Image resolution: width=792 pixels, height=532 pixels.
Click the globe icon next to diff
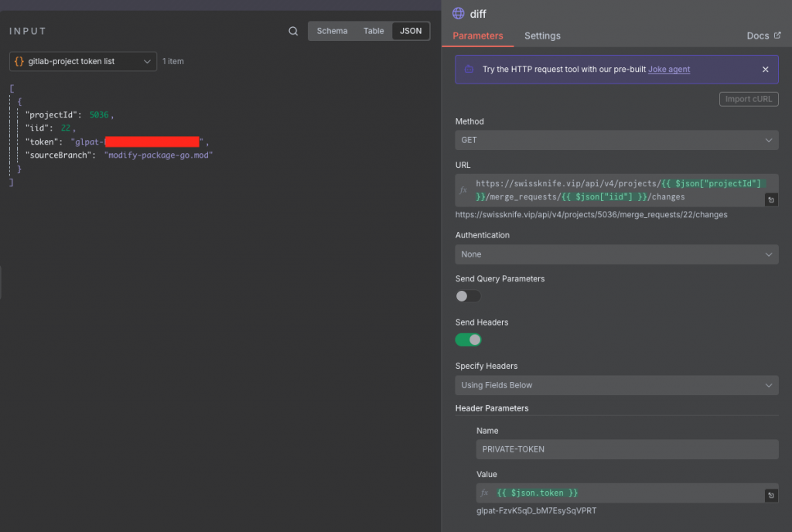coord(458,14)
